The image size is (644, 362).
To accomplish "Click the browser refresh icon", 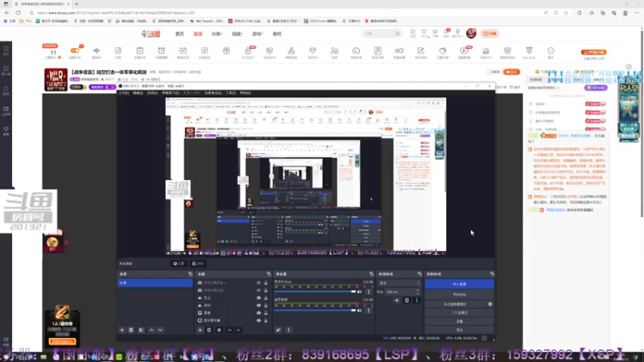I will pos(18,13).
